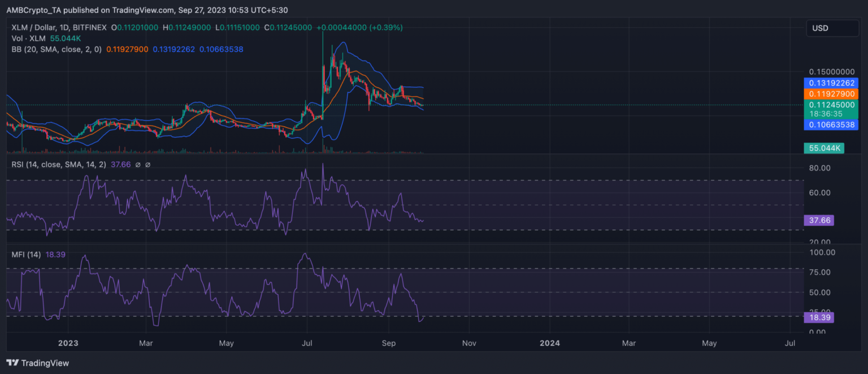Image resolution: width=868 pixels, height=374 pixels.
Task: Select the MFI (14) indicator legend
Action: coord(26,255)
